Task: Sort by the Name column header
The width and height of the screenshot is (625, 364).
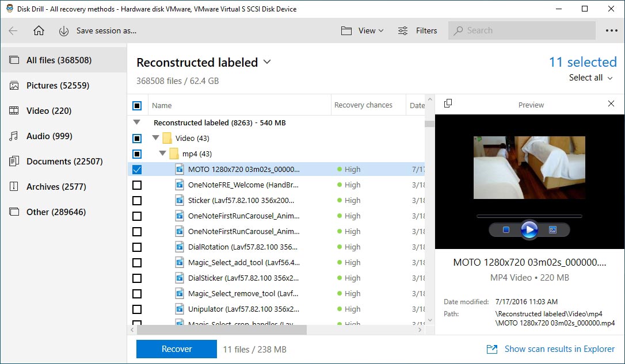Action: point(239,106)
